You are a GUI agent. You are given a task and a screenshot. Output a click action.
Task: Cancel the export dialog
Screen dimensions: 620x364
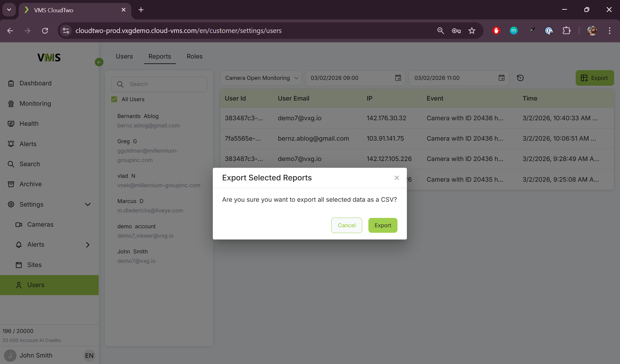pos(346,225)
